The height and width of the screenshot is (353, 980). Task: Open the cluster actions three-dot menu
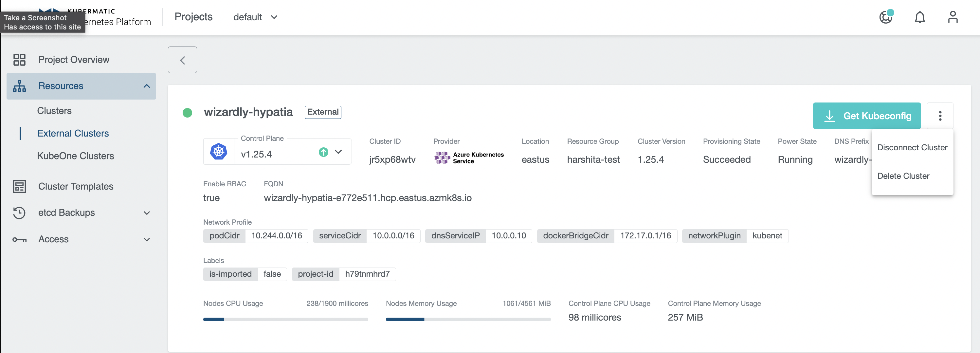point(940,115)
